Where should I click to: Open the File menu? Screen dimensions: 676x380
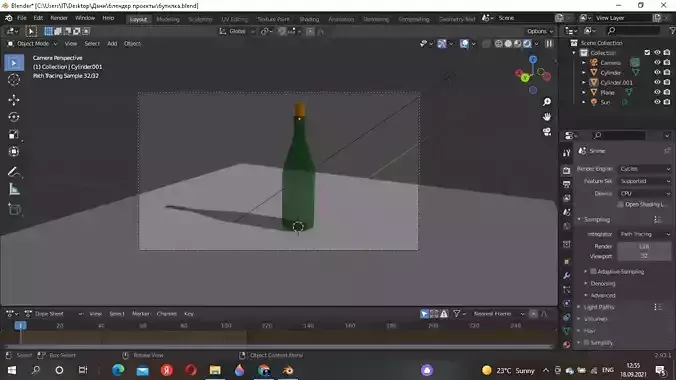tap(22, 18)
